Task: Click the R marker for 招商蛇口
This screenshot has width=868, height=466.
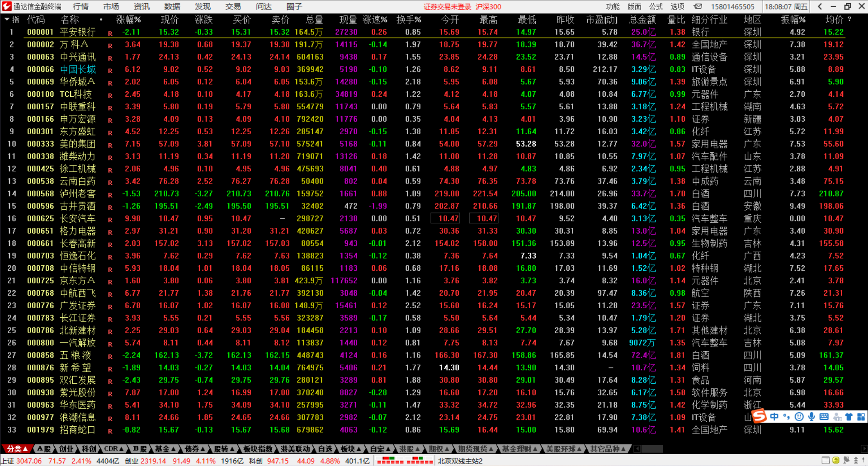Action: point(110,431)
